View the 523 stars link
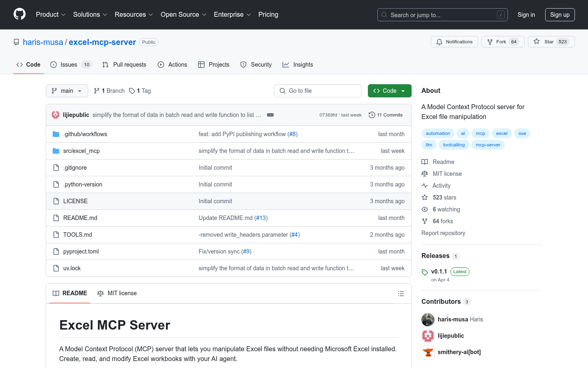This screenshot has height=368, width=588. (439, 197)
